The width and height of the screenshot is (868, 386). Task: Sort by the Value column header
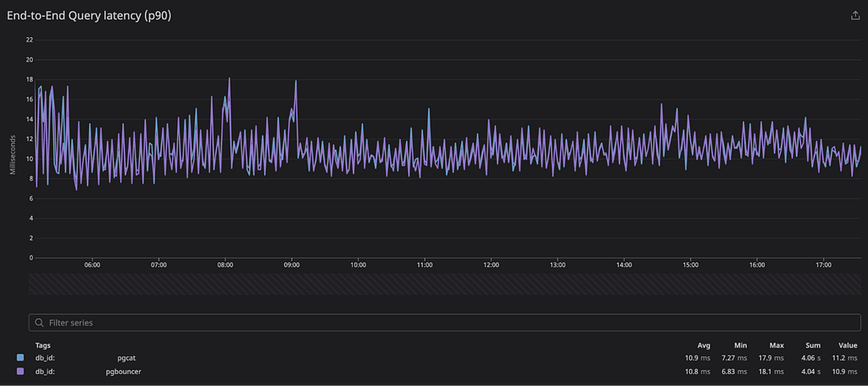point(848,345)
